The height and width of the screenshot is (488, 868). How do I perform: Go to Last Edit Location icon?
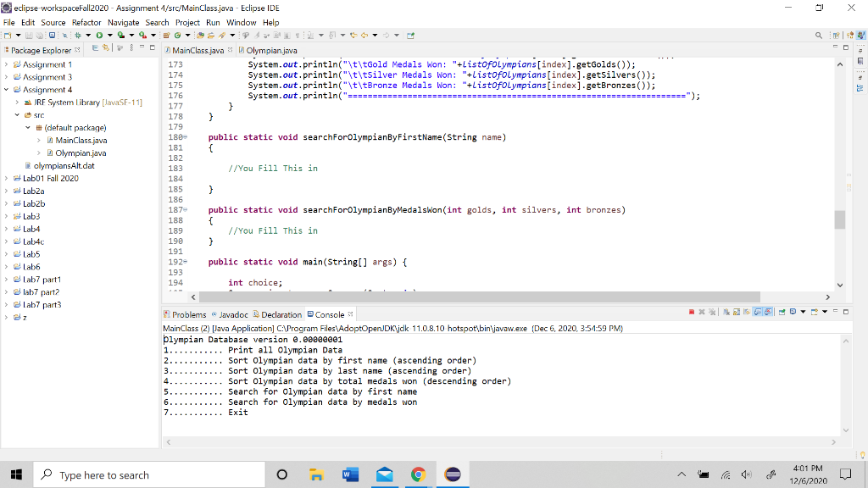pos(353,36)
